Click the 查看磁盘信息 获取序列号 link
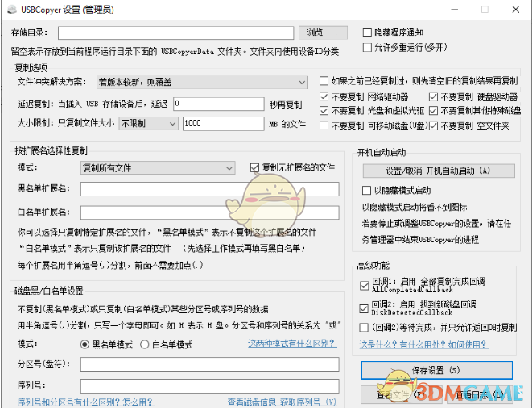Viewport: 532px width, 408px height. 282,402
